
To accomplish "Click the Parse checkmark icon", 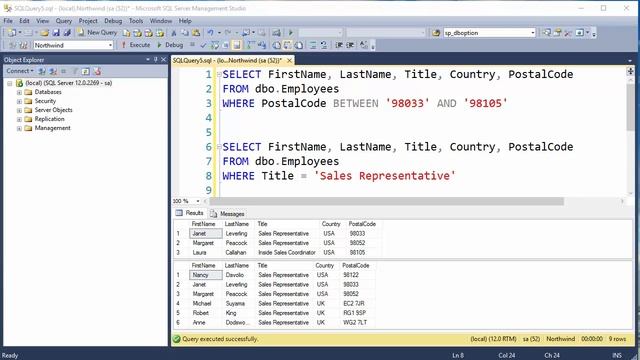I will coord(203,45).
